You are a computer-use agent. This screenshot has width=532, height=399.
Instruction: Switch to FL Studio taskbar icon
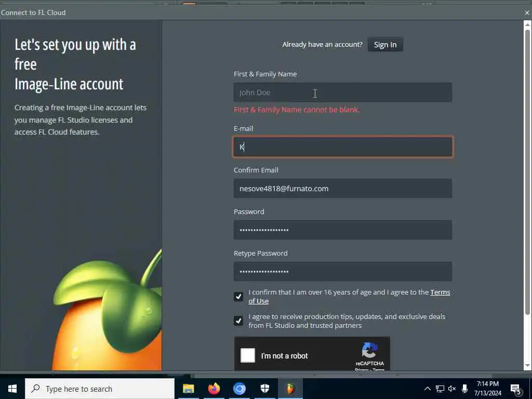coord(290,389)
